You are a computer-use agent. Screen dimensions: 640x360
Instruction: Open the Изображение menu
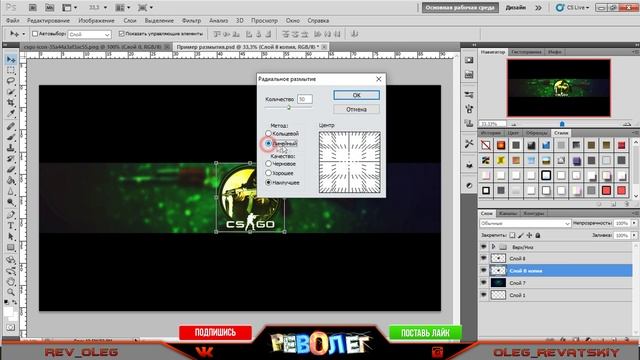coord(96,20)
